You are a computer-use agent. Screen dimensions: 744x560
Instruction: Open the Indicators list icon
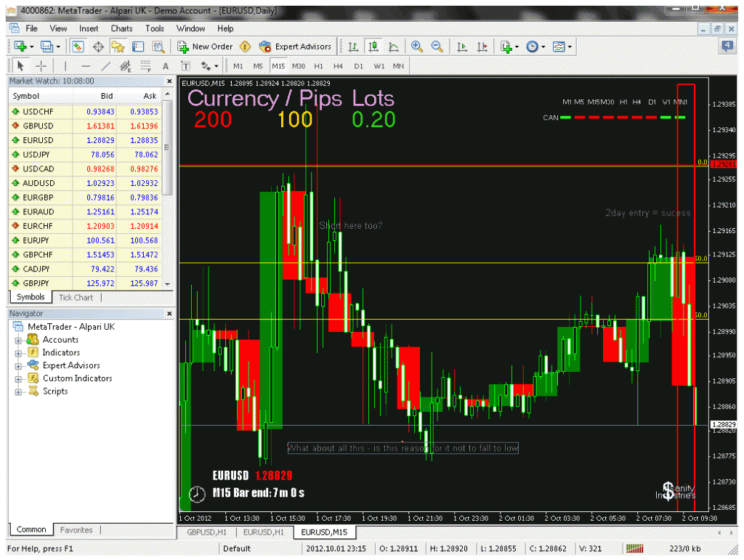[506, 46]
